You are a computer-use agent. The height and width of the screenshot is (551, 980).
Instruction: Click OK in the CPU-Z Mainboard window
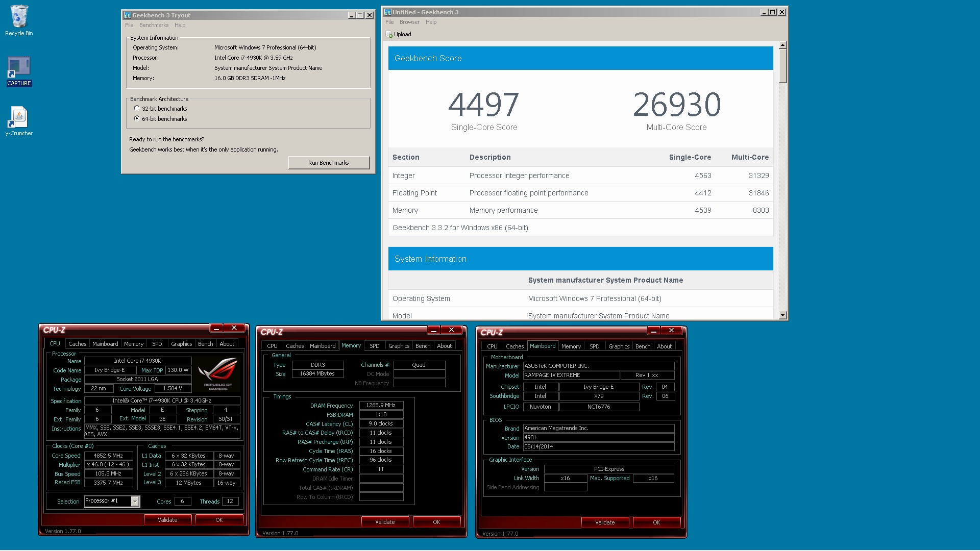click(x=656, y=522)
